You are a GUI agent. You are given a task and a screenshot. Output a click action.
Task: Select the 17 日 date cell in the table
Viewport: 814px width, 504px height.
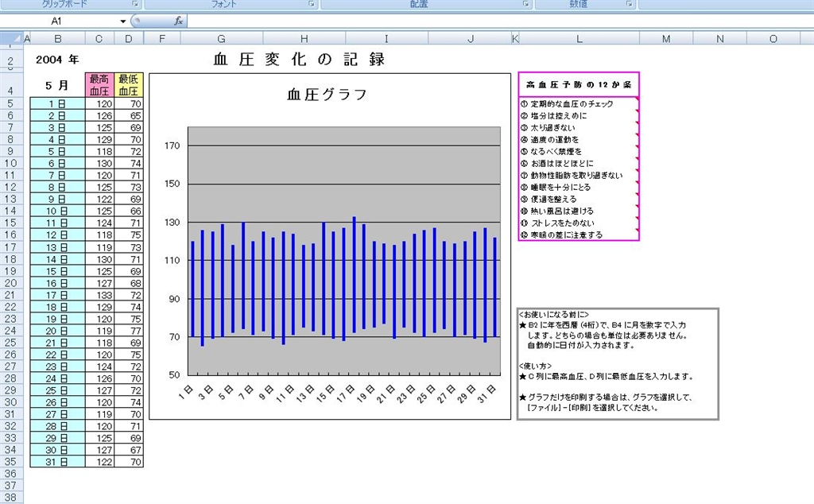click(x=57, y=295)
